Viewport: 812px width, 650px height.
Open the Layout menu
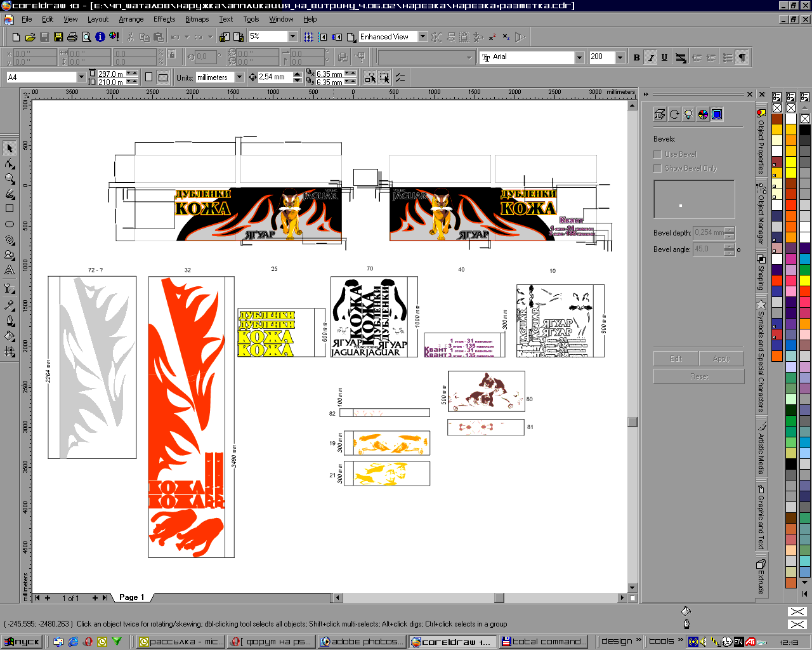(98, 19)
